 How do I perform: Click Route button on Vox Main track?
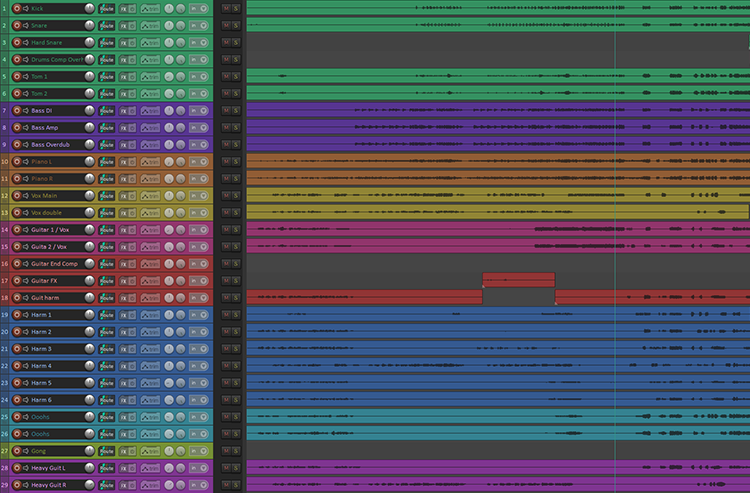(x=106, y=196)
